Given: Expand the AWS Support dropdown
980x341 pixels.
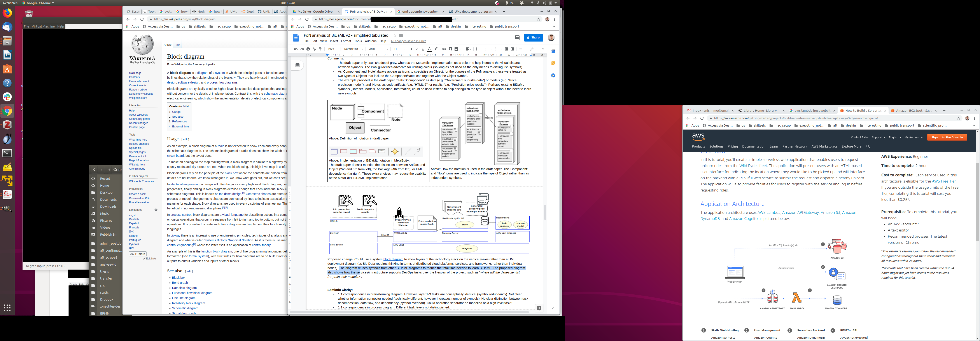Looking at the screenshot, I should [878, 138].
